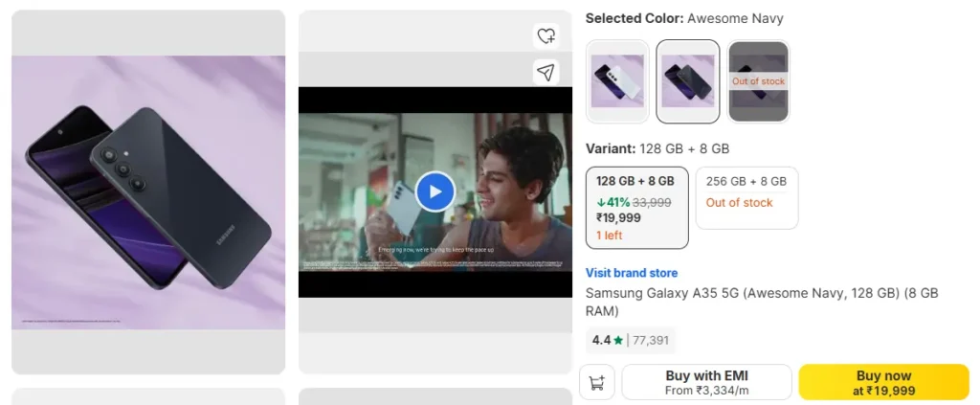Click the '1 left' stock notice

[x=610, y=236]
